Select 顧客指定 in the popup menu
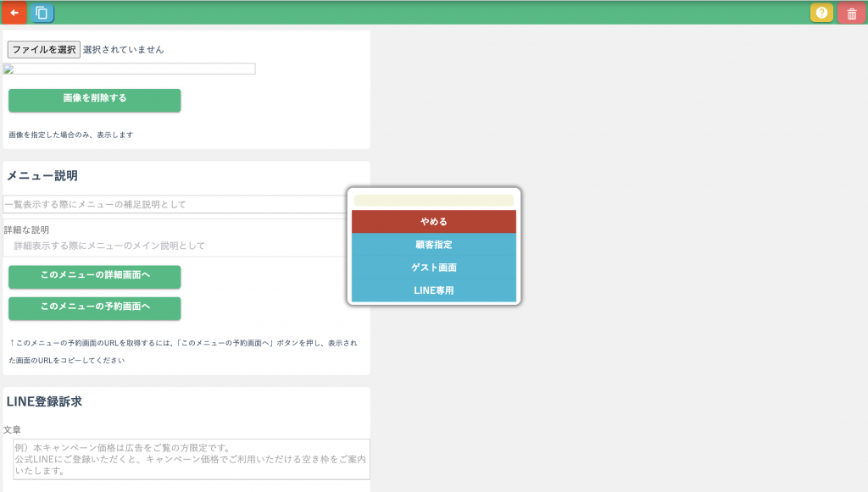This screenshot has width=868, height=492. point(434,245)
